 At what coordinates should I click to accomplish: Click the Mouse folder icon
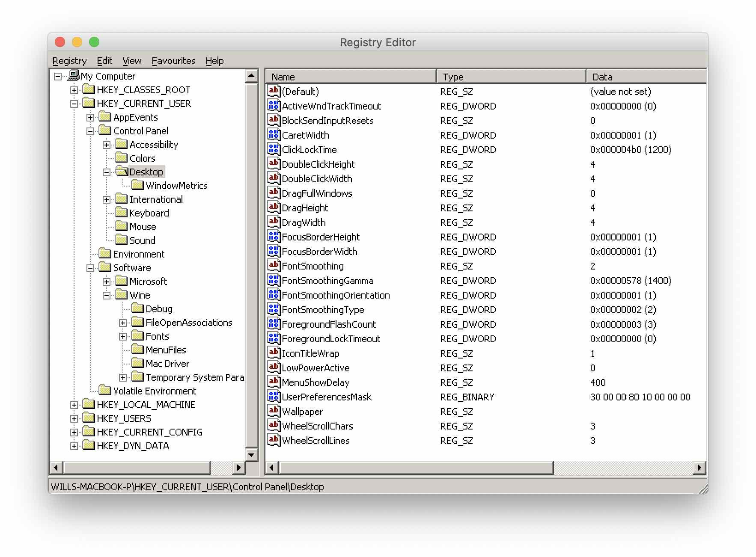point(121,226)
